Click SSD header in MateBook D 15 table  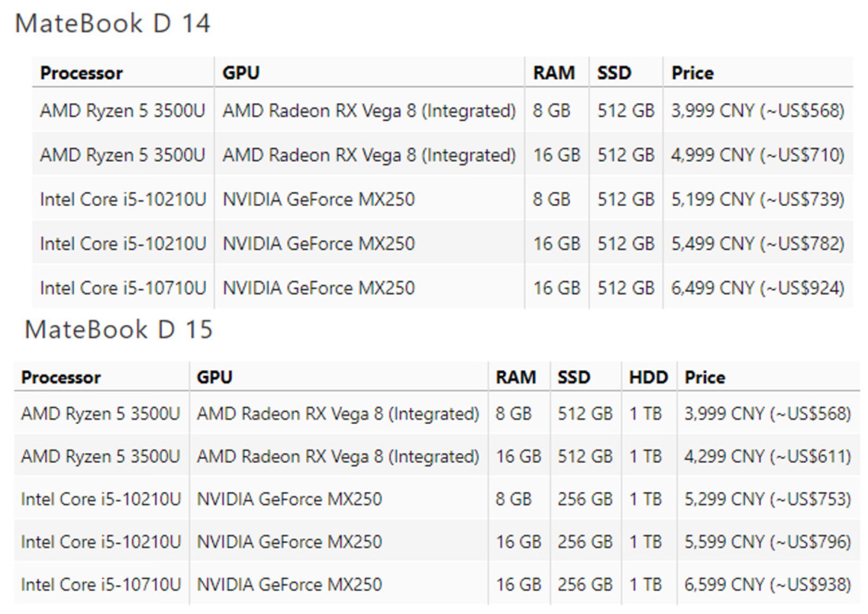pos(574,377)
